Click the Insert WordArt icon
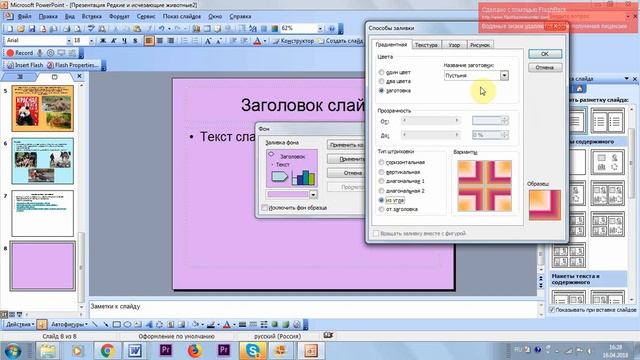The height and width of the screenshot is (360, 640). tap(149, 324)
